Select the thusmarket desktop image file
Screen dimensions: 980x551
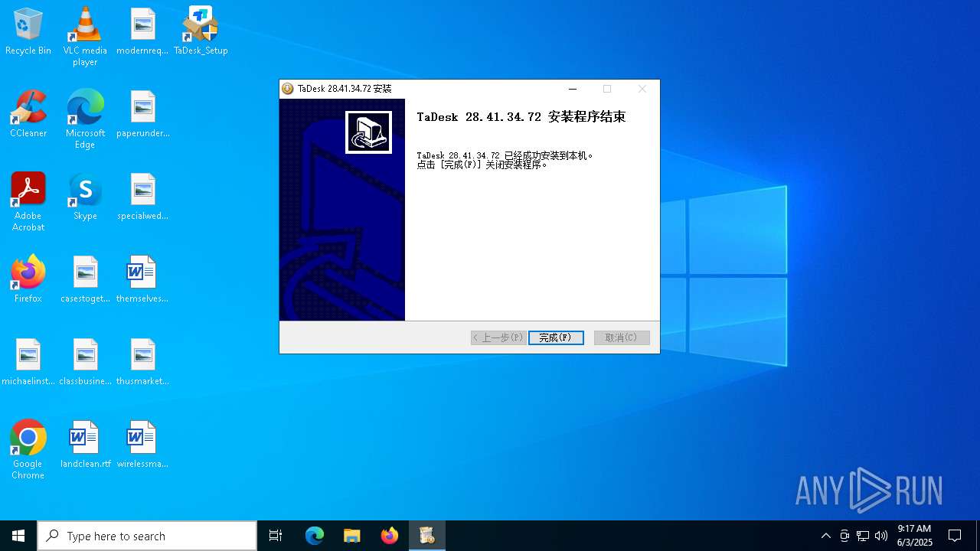(x=142, y=362)
